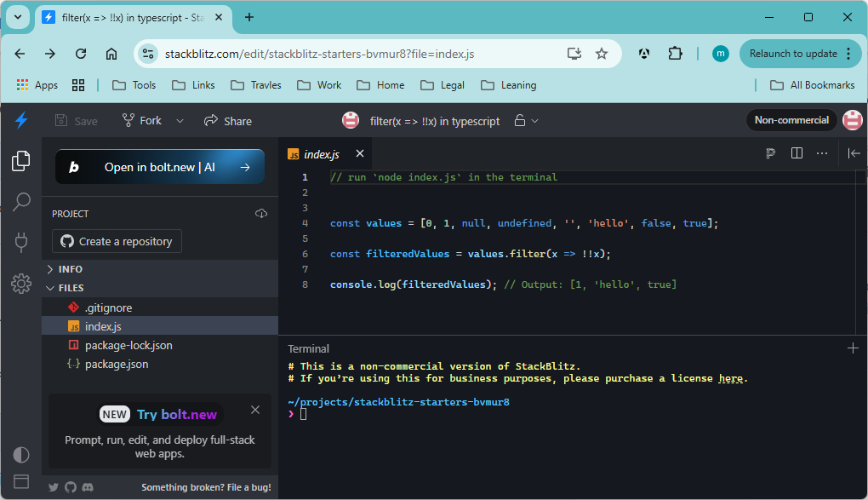Open the GitHub icon in the footer

[71, 487]
